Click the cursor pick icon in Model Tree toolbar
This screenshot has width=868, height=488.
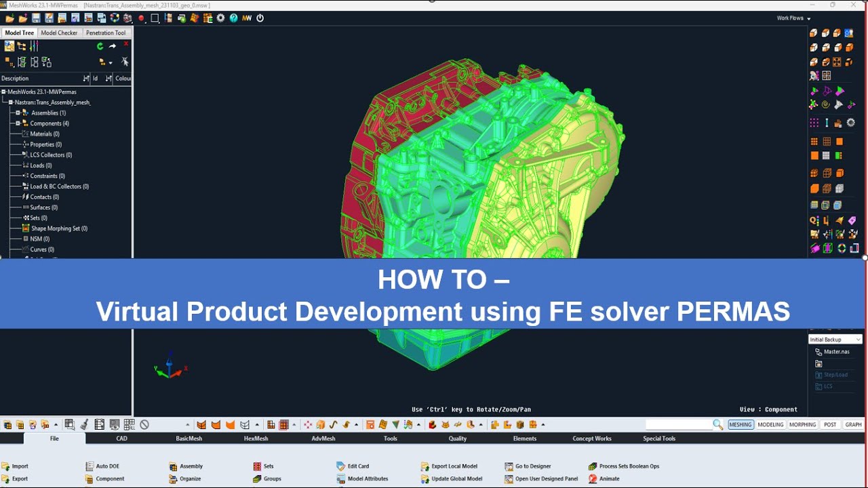[125, 62]
